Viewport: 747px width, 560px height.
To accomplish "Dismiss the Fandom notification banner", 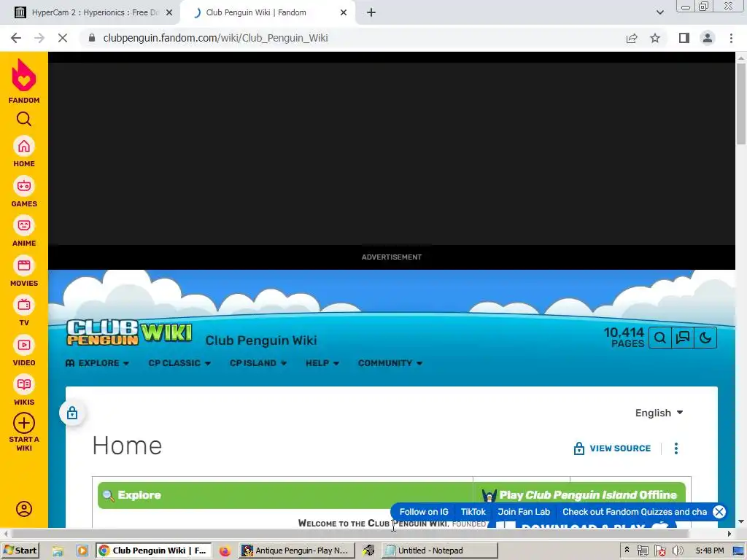I will [719, 512].
